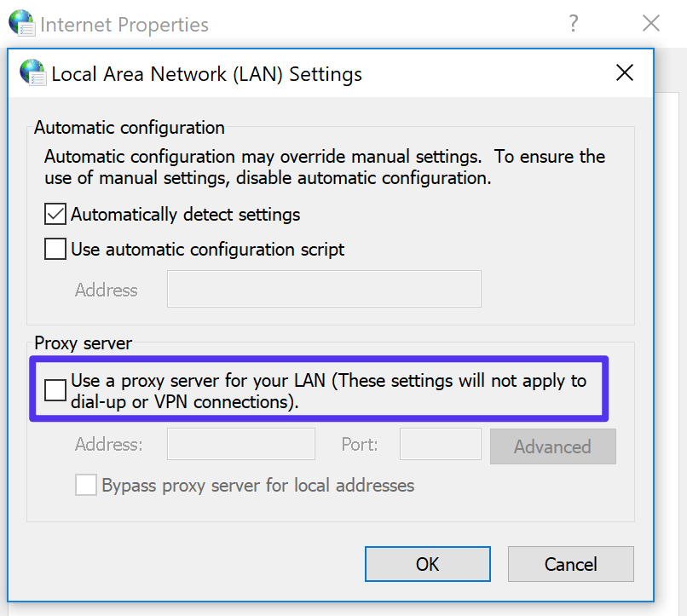Click OK to save LAN settings
This screenshot has width=687, height=616.
click(427, 564)
